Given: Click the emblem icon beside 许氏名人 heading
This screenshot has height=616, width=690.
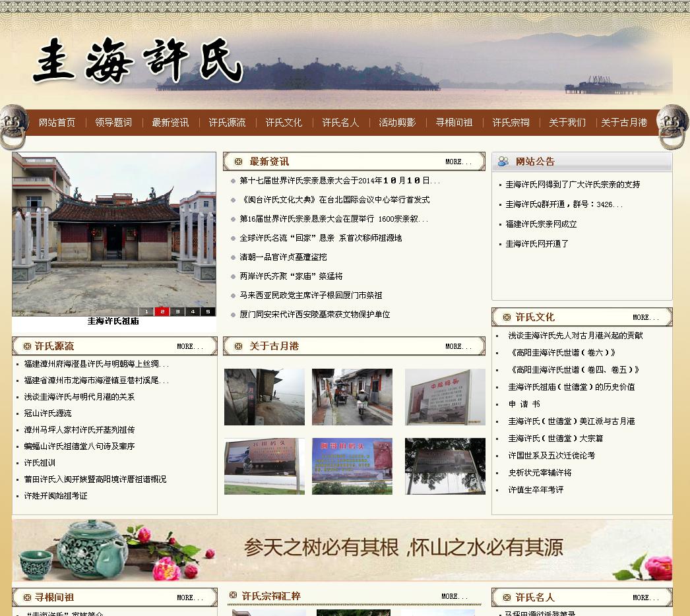Looking at the screenshot, I should click(x=506, y=598).
